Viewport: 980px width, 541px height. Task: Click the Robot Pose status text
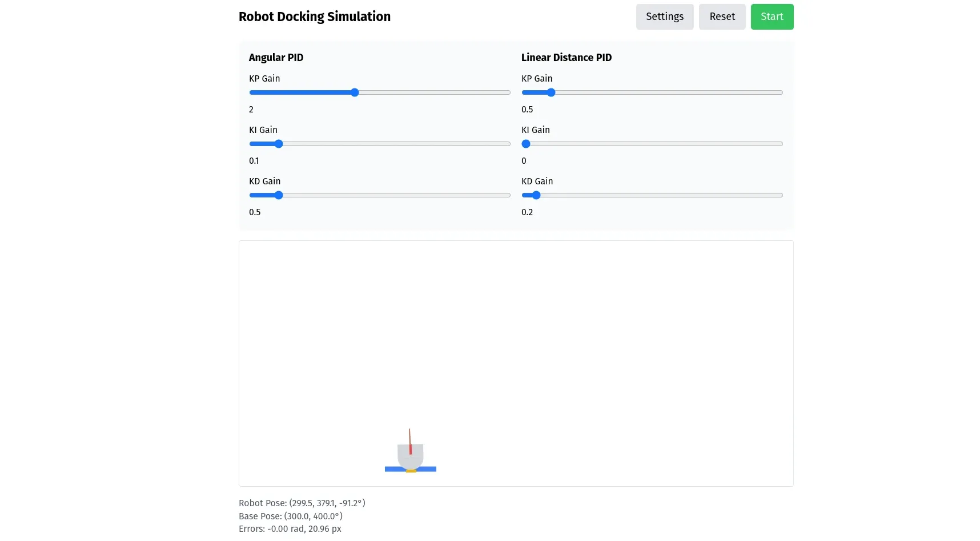pos(302,503)
